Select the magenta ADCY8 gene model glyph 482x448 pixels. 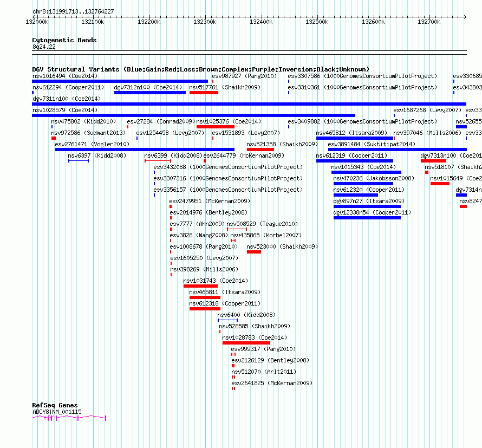coord(69,418)
